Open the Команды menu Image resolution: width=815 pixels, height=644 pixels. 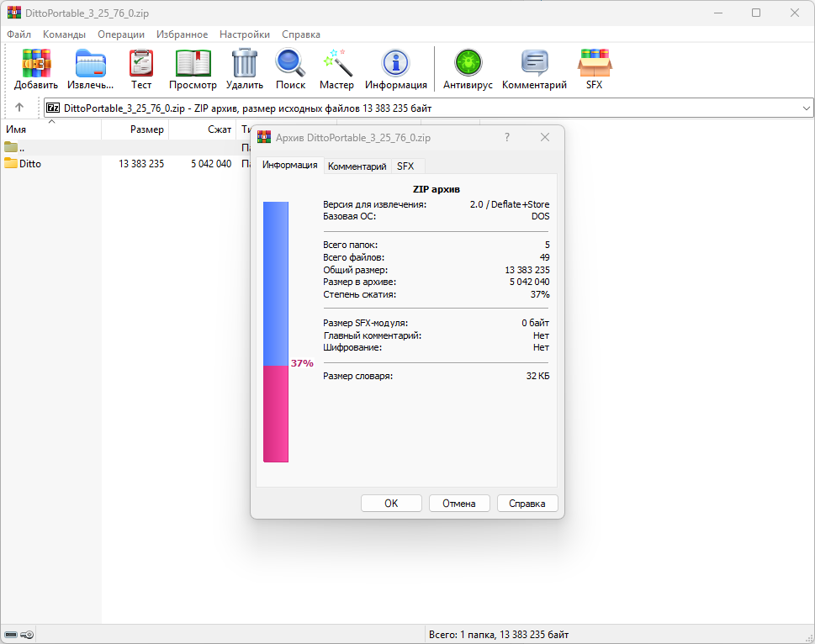pos(65,34)
